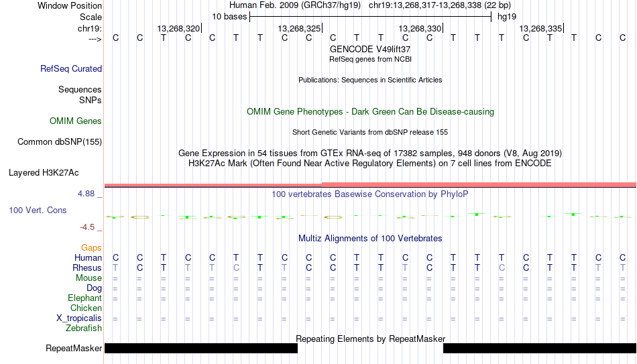Click 100 vertebrates Basewise Conservation by PhyloP title
This screenshot has width=637, height=364.
click(370, 194)
